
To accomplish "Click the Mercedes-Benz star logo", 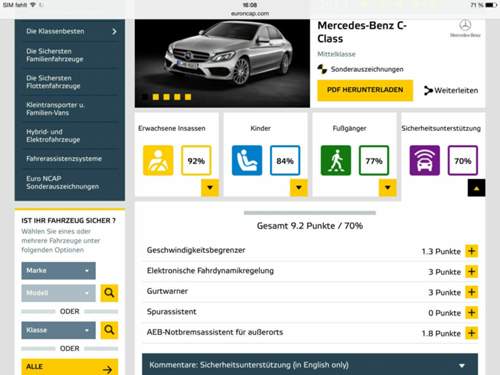I will point(465,25).
